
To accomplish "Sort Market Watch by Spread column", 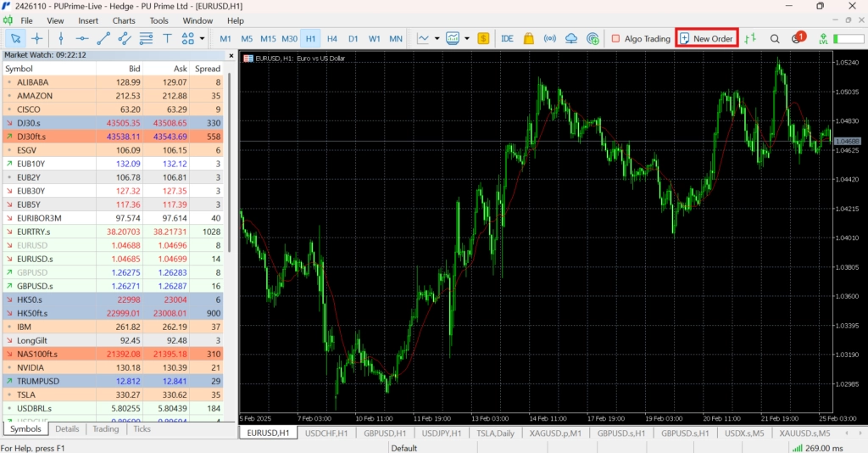I will point(208,69).
